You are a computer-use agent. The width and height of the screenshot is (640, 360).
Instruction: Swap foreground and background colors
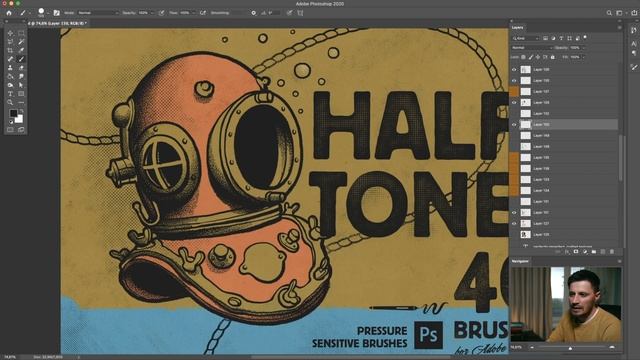[22, 111]
